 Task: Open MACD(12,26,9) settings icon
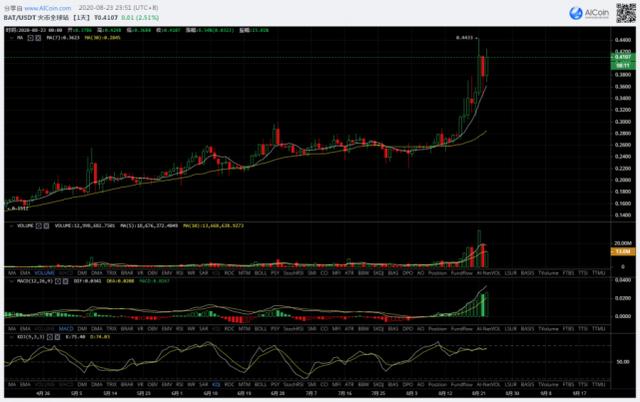58,281
